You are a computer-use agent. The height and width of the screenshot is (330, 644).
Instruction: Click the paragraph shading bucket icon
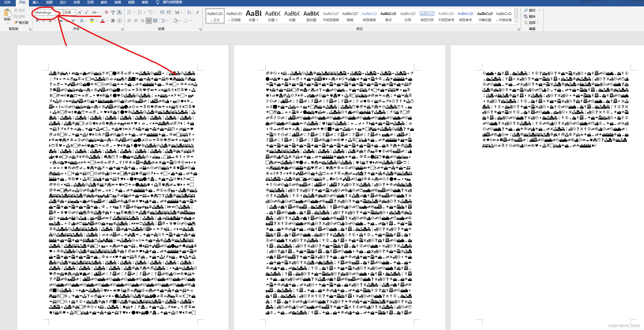point(176,21)
